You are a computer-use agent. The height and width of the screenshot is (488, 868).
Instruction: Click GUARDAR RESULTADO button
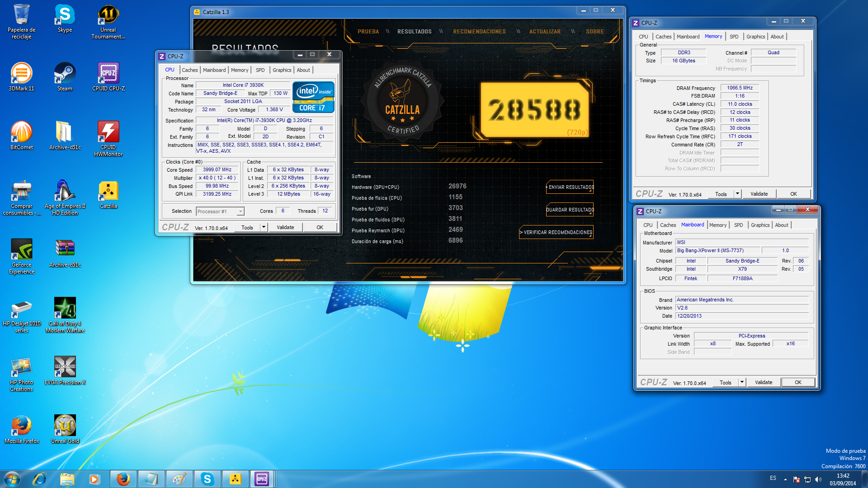pos(570,210)
